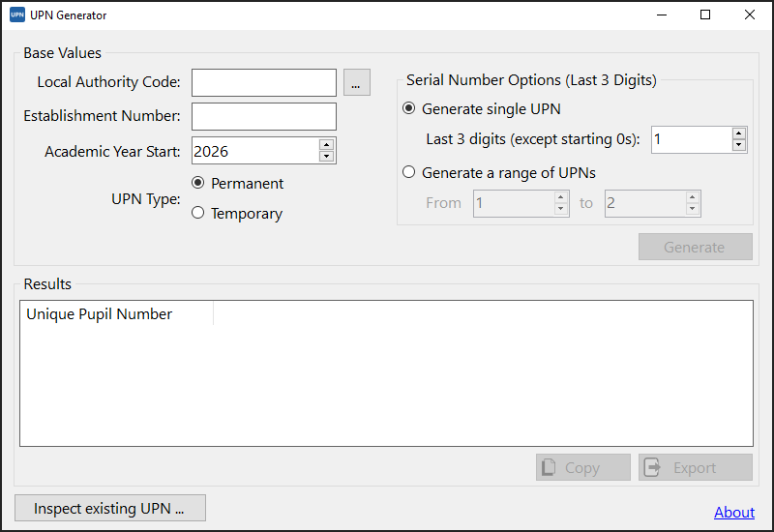Minimize the UPN Generator window
Screen dimensions: 774x532
pyautogui.click(x=662, y=15)
